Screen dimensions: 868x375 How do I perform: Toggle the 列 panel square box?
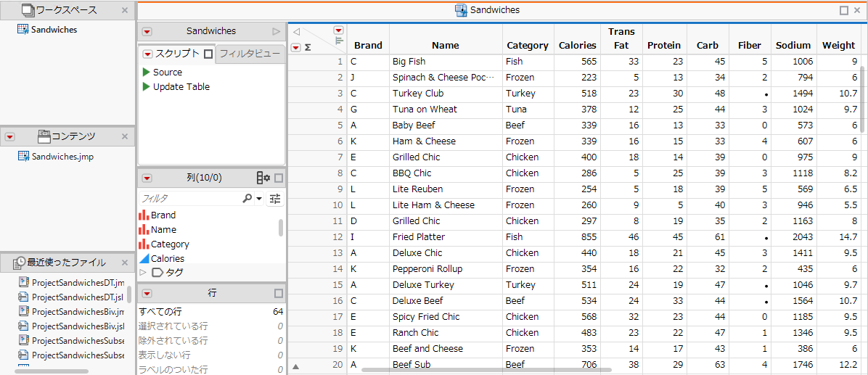tap(279, 178)
